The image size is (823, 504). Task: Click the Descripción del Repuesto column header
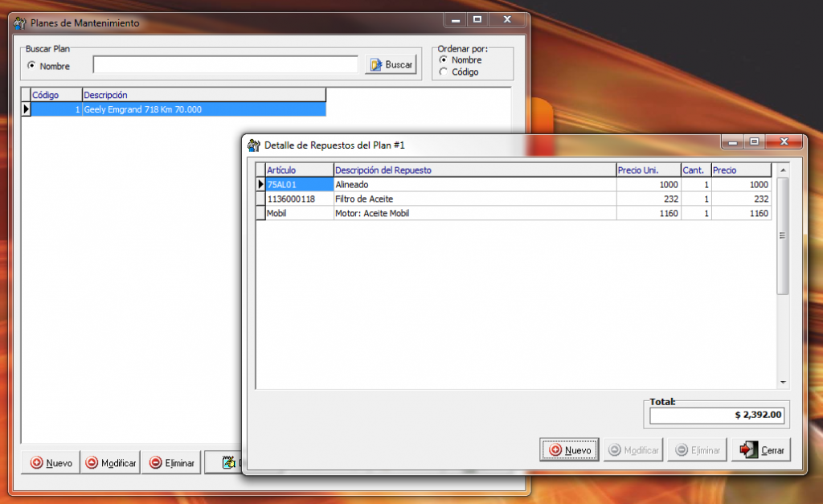tap(474, 170)
